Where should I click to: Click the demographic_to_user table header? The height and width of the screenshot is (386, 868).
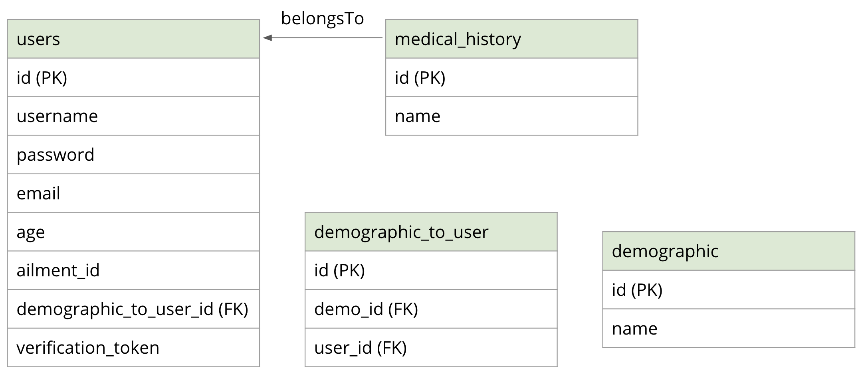(431, 232)
